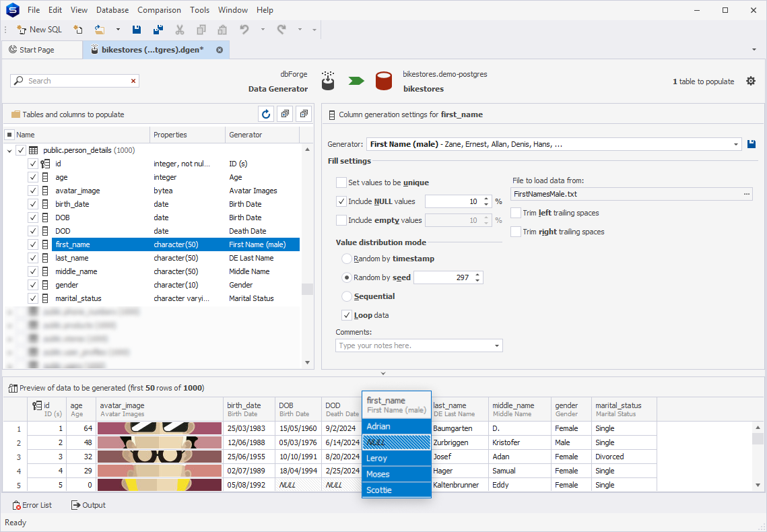
Task: Click the expand all icon next to refresh
Action: (x=285, y=114)
